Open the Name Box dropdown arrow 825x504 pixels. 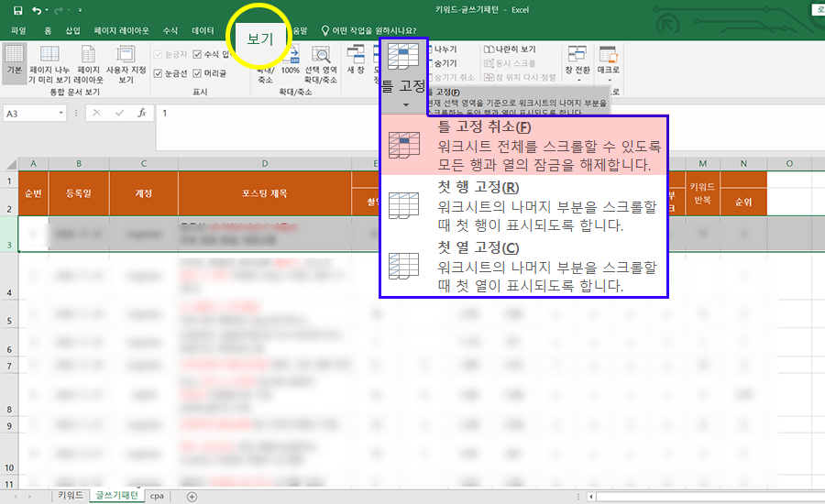pyautogui.click(x=61, y=113)
